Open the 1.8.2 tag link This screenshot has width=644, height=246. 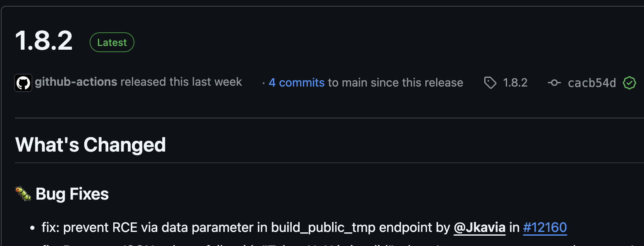515,82
